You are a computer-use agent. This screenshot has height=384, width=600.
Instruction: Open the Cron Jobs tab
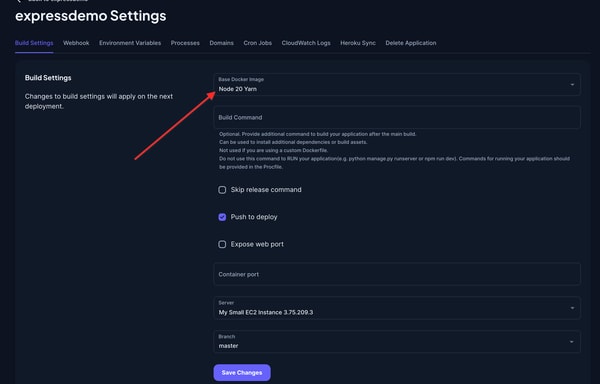click(x=258, y=43)
